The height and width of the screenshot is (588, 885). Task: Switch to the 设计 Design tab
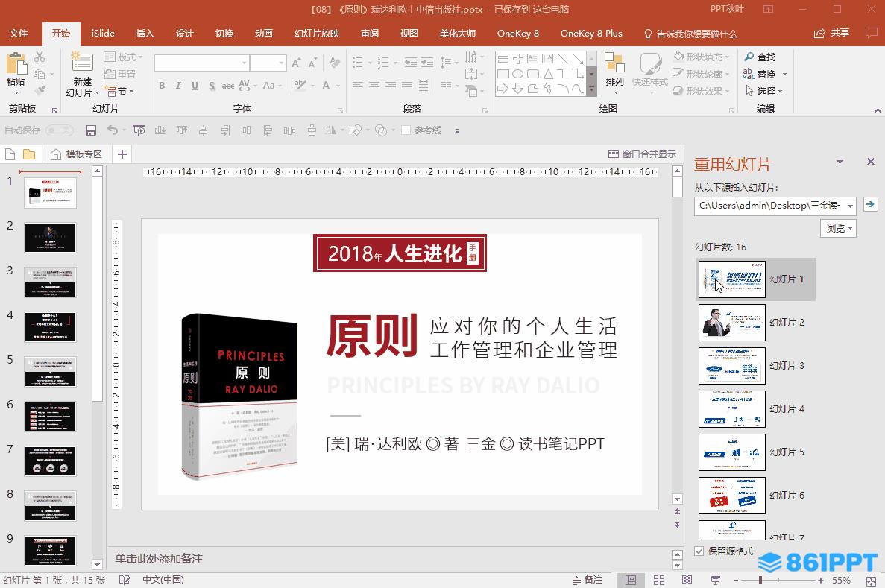point(185,34)
